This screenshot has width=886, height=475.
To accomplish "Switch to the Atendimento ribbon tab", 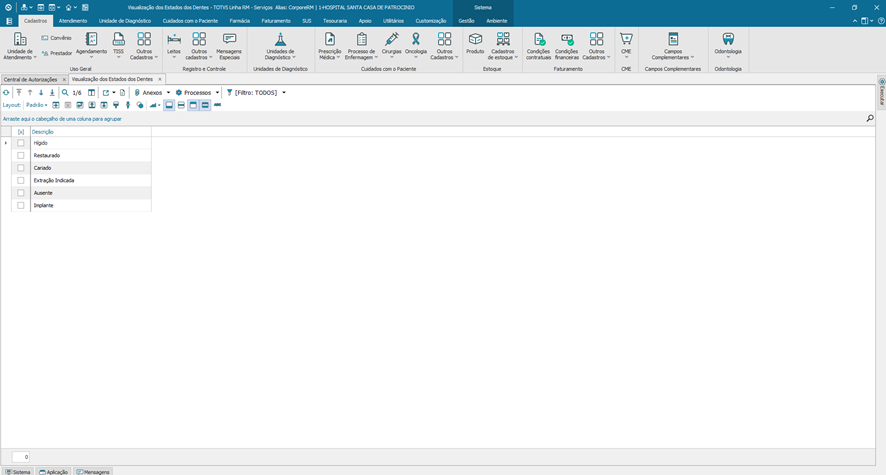I will point(73,21).
